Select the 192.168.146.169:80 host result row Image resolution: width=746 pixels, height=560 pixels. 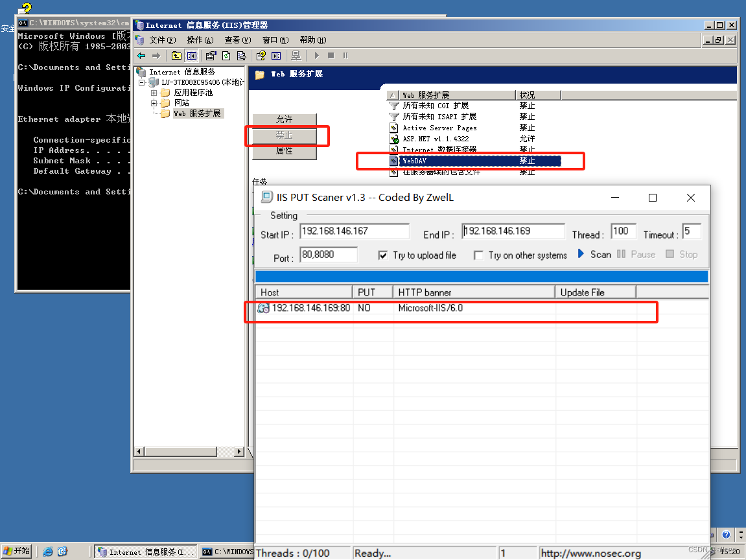(x=482, y=309)
